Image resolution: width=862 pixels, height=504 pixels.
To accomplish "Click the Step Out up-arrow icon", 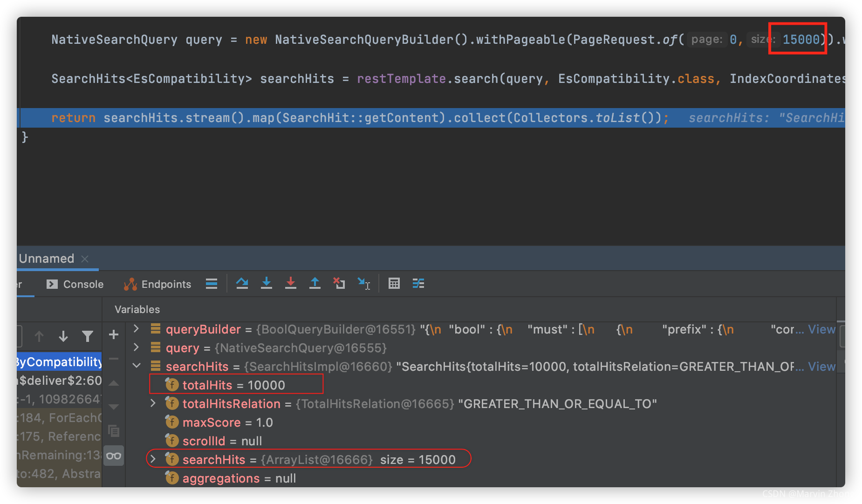I will 315,284.
